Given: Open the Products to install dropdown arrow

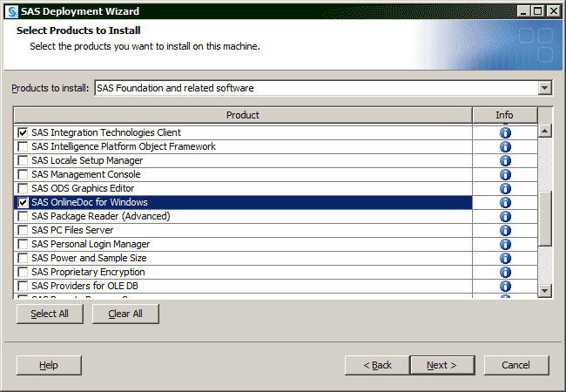Looking at the screenshot, I should click(x=544, y=88).
